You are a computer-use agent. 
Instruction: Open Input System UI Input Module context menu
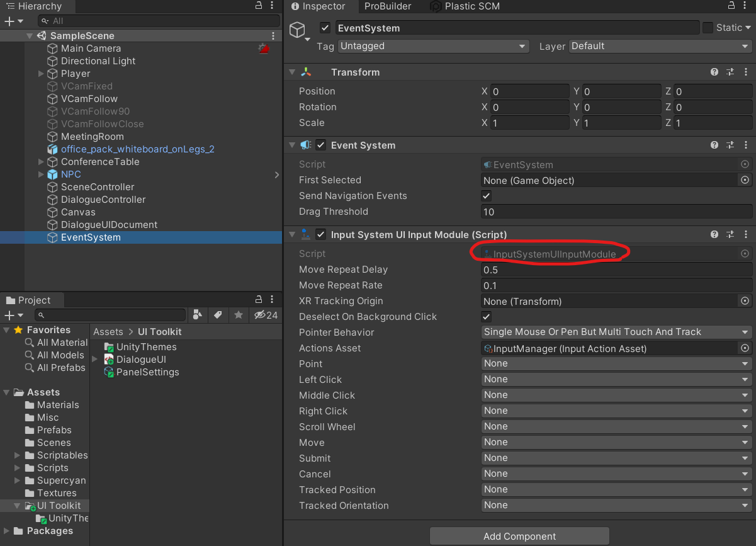(746, 235)
